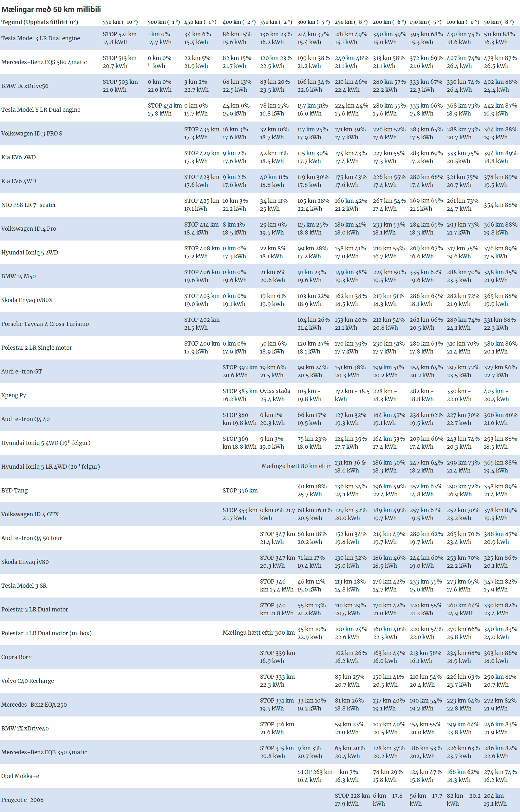
Task: Select the 'BMW iX xDrive40' row name
Action: 25,728
